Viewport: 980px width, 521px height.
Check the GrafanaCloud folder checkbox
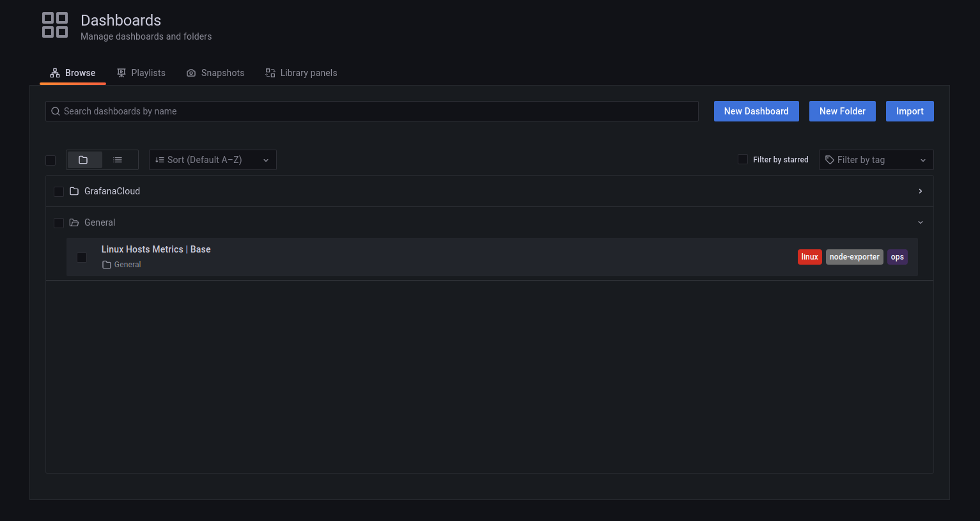tap(59, 192)
